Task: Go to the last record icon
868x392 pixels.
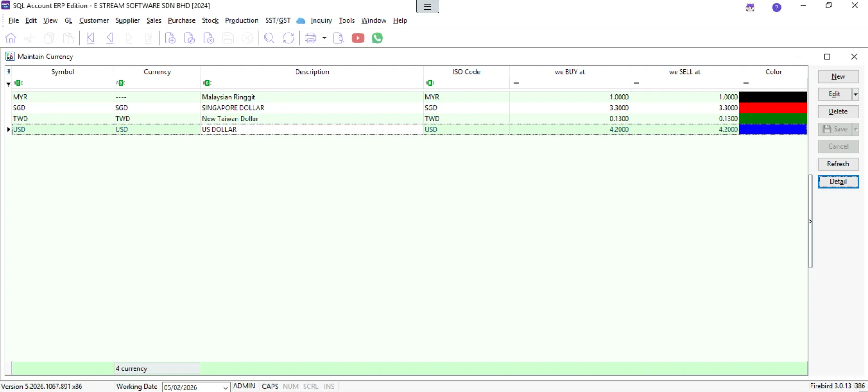Action: click(x=148, y=38)
